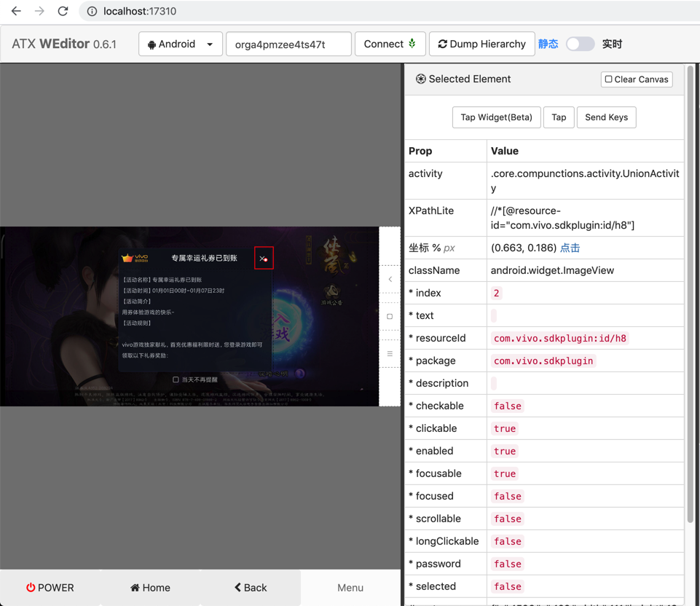Click Clear Canvas button

tap(637, 79)
